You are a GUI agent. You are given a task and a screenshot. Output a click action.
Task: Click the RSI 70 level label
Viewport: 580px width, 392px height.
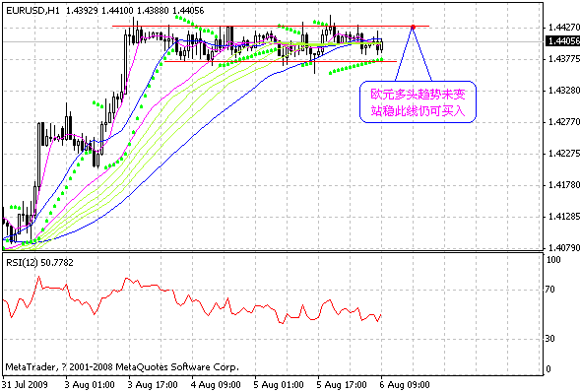[549, 290]
